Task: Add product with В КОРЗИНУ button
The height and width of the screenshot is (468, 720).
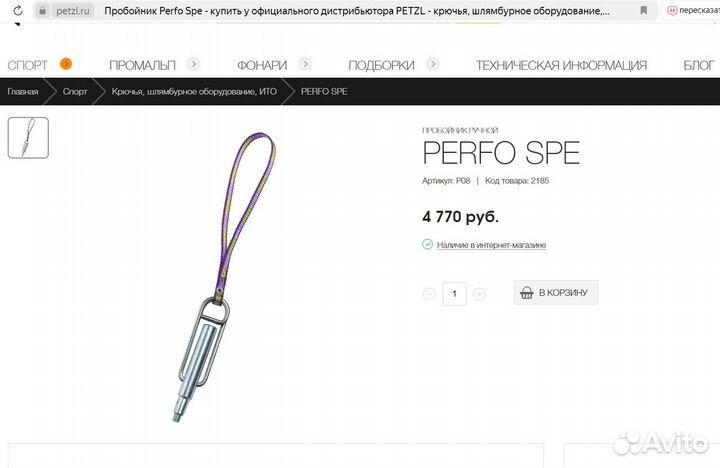Action: tap(556, 293)
